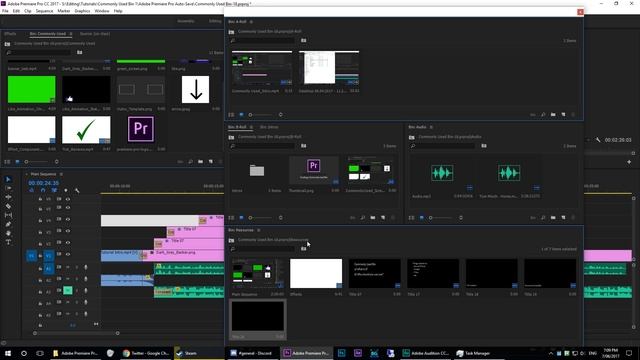The width and height of the screenshot is (640, 360).
Task: Click the button editor plus icon under the monitor
Action: 629,162
